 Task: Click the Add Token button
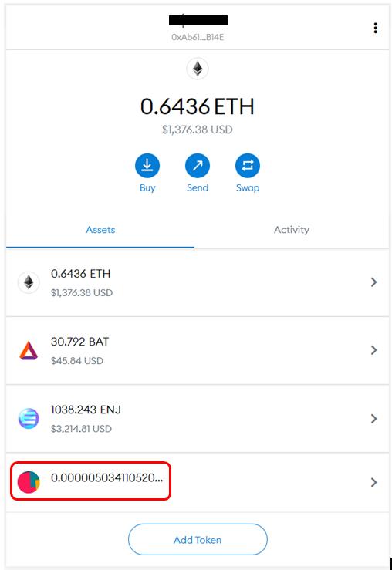tap(198, 540)
